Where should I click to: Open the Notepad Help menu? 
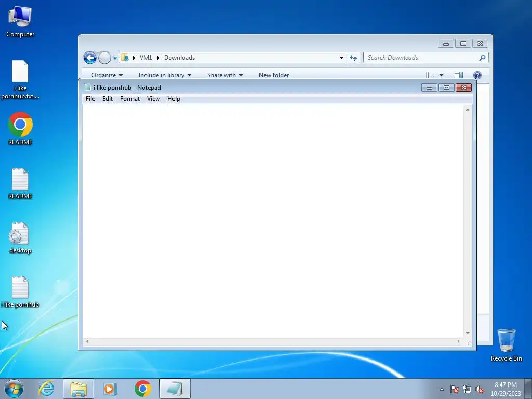[174, 99]
